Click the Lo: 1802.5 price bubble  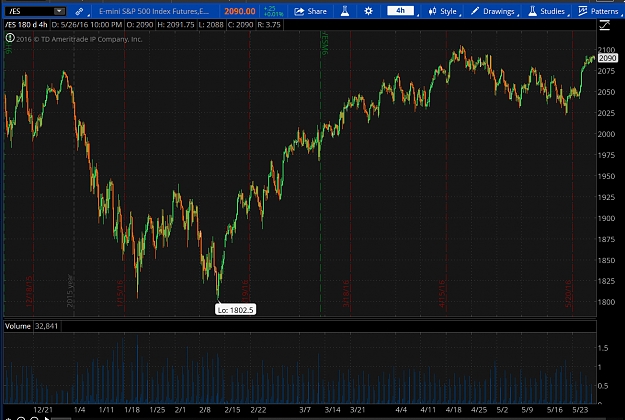click(236, 310)
